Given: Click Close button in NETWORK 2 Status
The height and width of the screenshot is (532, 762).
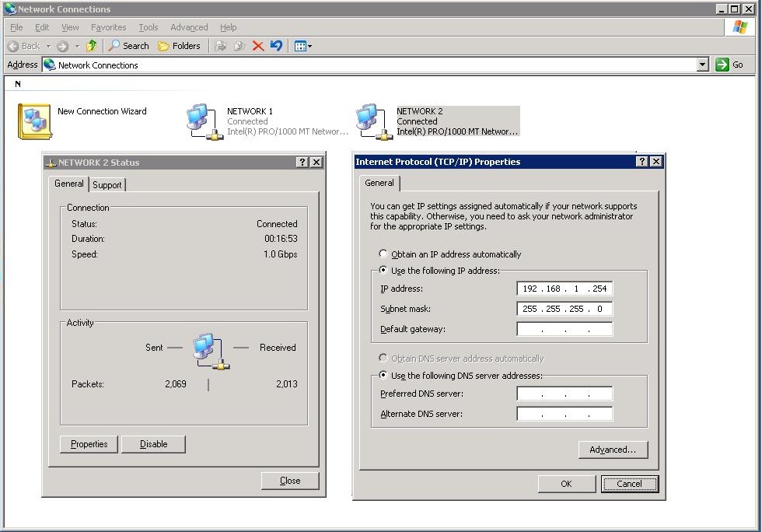Looking at the screenshot, I should [x=290, y=481].
